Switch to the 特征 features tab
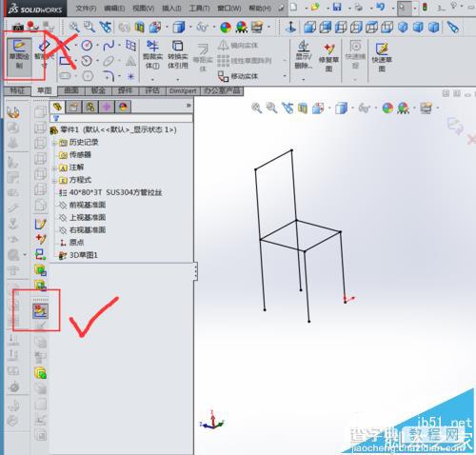The width and height of the screenshot is (476, 455). tap(17, 90)
